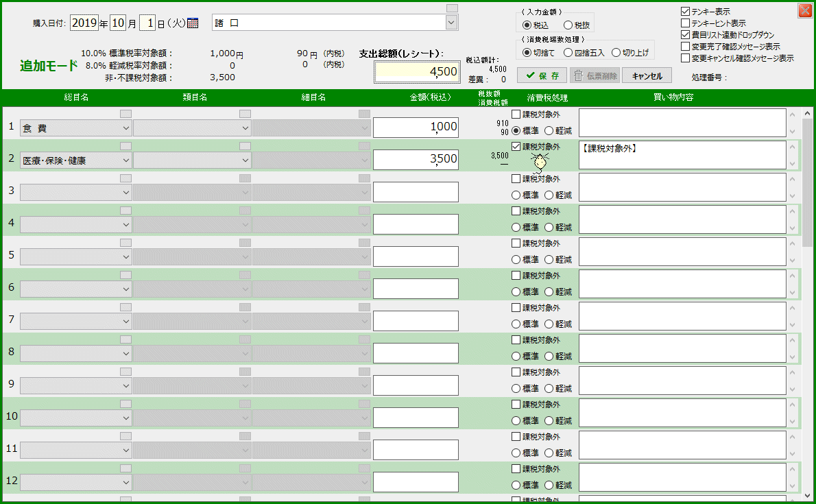Click row 10 empty amount field
The width and height of the screenshot is (816, 504).
(x=416, y=418)
